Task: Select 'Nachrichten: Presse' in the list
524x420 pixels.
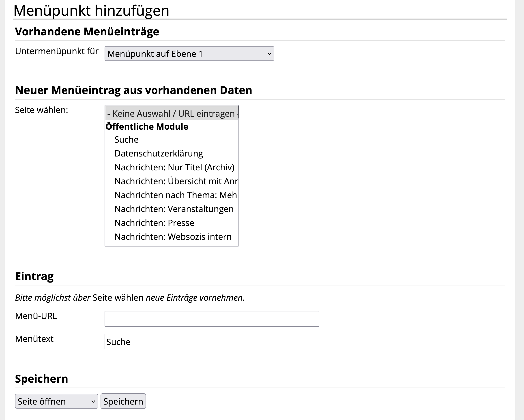Action: (154, 223)
